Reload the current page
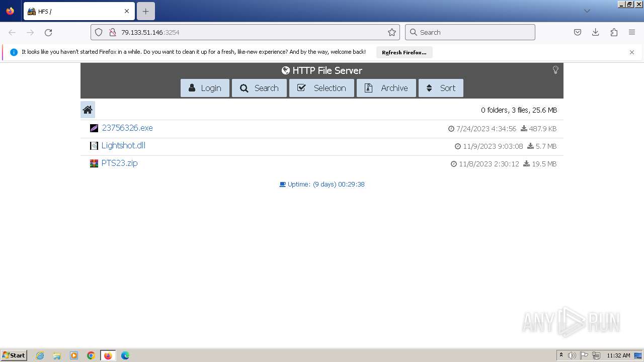The height and width of the screenshot is (362, 644). click(x=48, y=32)
